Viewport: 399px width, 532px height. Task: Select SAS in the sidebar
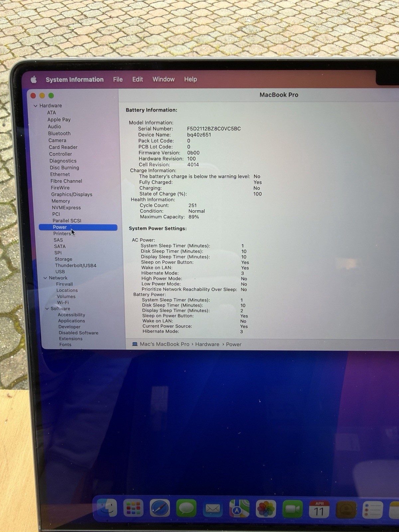tap(58, 240)
